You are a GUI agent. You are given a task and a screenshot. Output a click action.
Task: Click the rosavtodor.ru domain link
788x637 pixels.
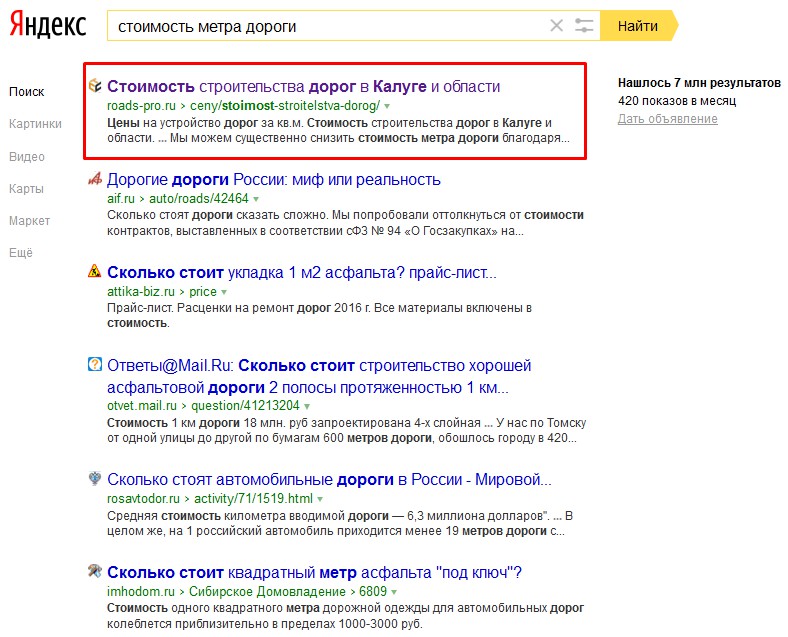coord(143,499)
